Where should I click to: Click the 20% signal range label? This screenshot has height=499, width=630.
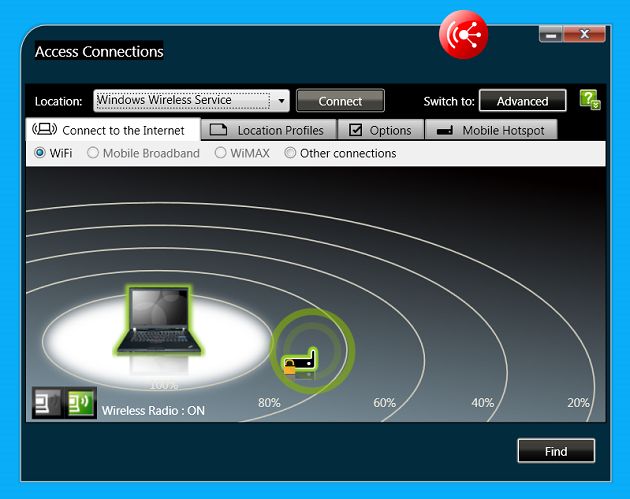(x=578, y=403)
